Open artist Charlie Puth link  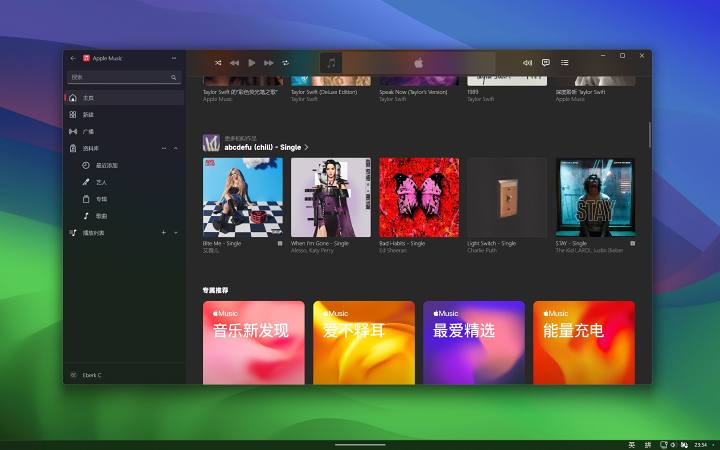[x=482, y=251]
